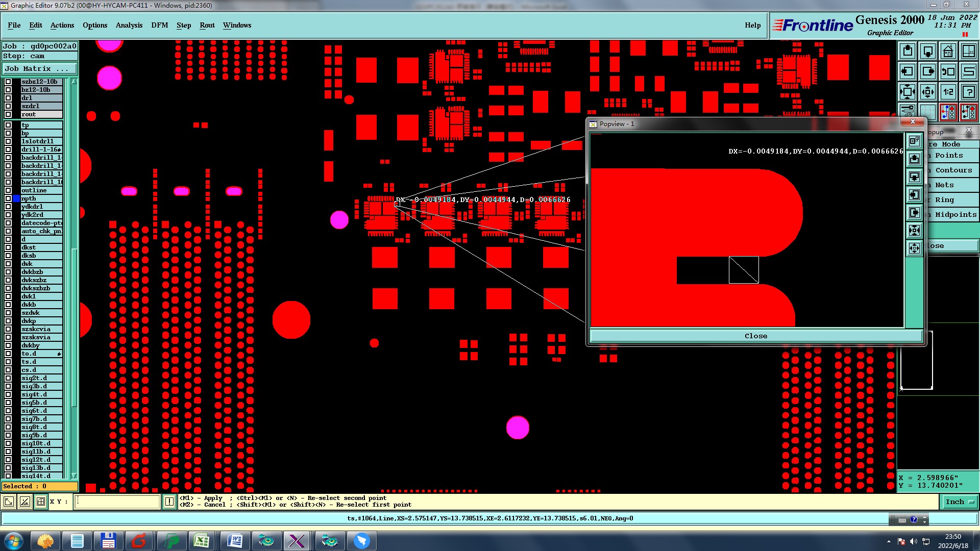Open the Job Matrix ... selector
This screenshot has width=980, height=551.
pyautogui.click(x=40, y=68)
